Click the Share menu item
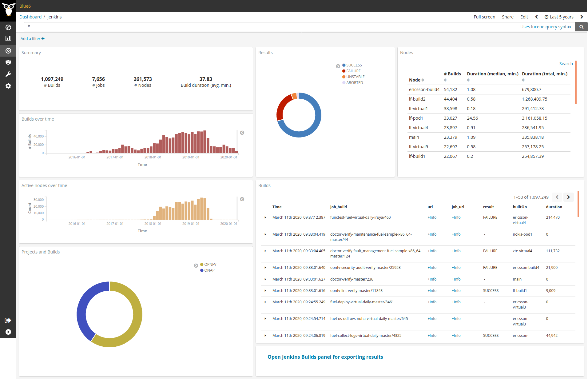The width and height of the screenshot is (588, 379). [x=507, y=17]
